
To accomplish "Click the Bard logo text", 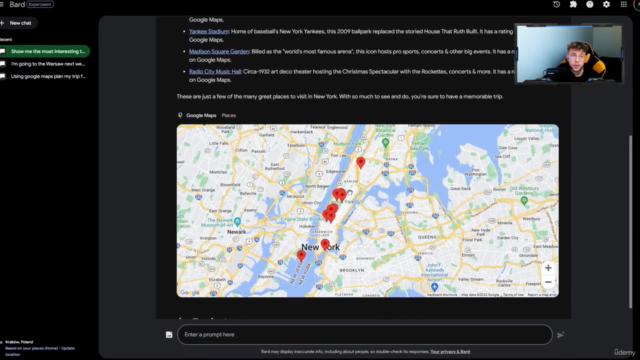I will point(17,4).
